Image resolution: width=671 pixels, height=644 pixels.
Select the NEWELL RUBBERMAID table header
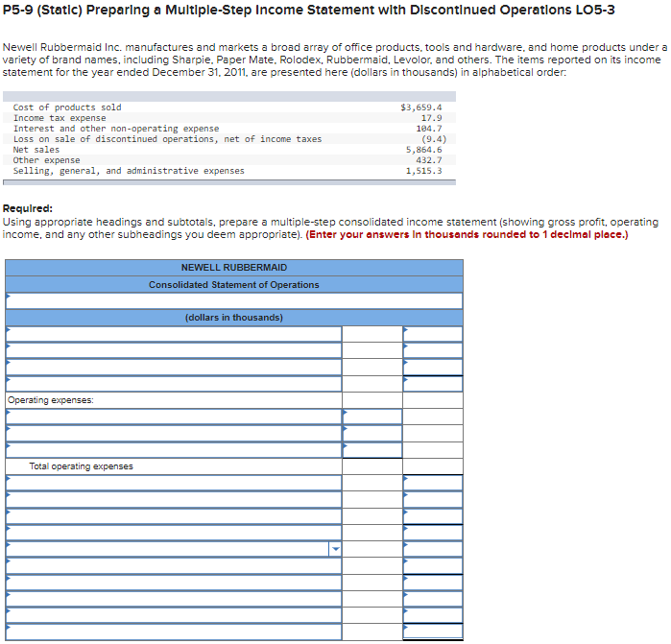pyautogui.click(x=234, y=268)
